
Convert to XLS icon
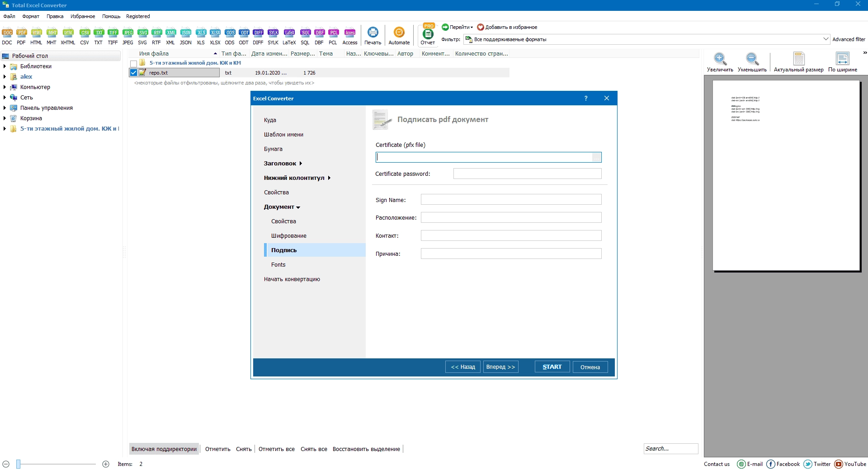(x=201, y=36)
